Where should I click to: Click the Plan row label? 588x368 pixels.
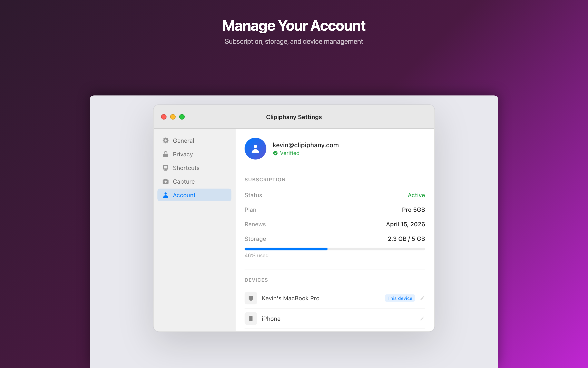click(250, 210)
